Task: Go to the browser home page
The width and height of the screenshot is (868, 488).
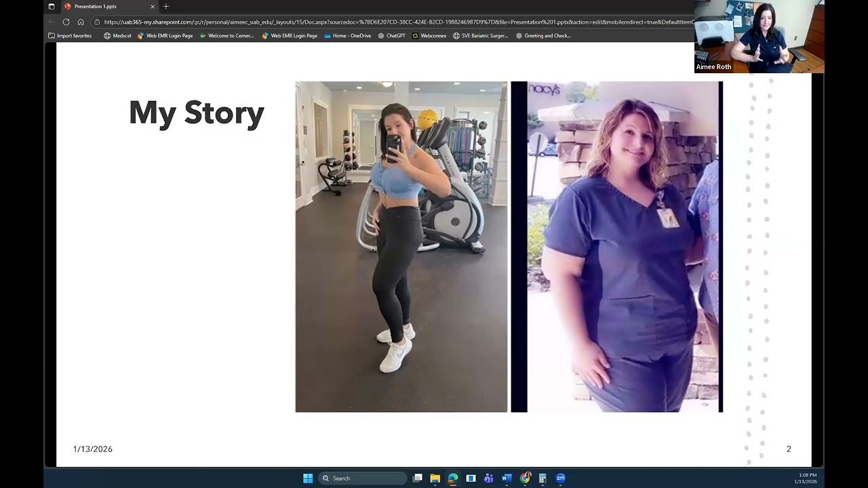Action: (x=81, y=22)
